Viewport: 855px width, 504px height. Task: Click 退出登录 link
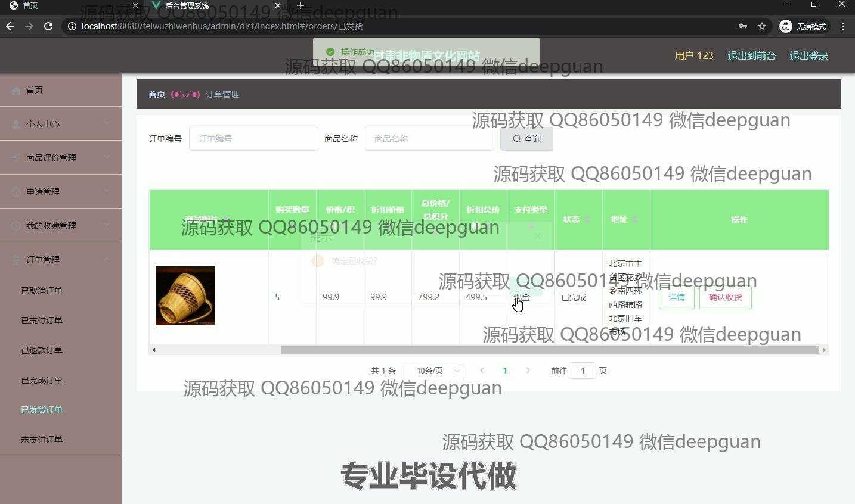(809, 55)
